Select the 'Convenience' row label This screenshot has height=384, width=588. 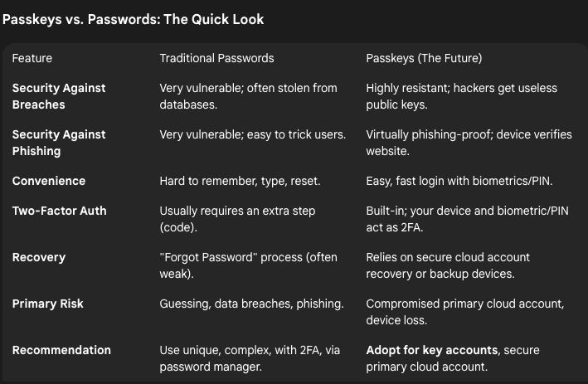49,181
